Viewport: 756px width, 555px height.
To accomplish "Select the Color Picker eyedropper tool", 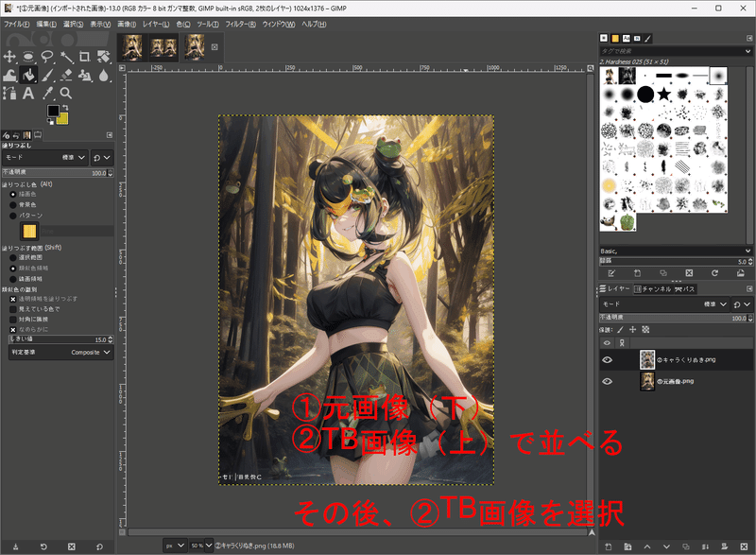I will coord(47,93).
